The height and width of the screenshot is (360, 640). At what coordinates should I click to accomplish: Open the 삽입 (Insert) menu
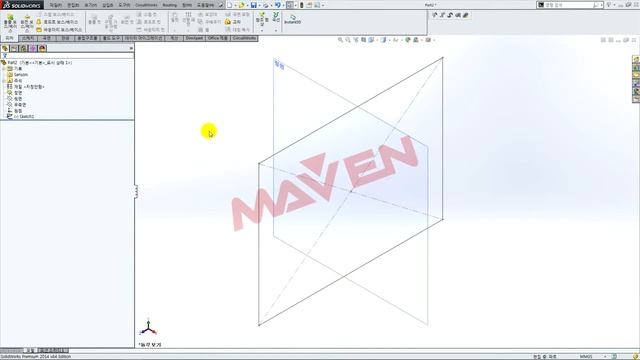[107, 5]
